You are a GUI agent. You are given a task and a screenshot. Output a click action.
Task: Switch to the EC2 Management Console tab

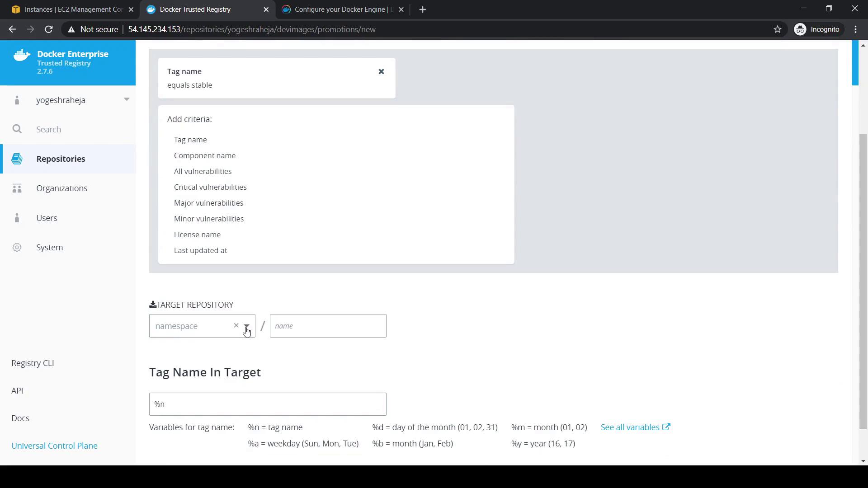tap(72, 9)
